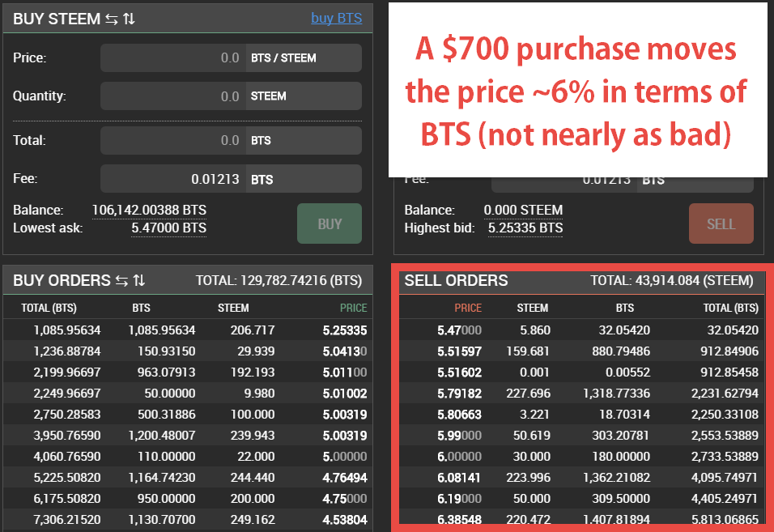
Task: Select the sell order priced 5.80663
Action: [581, 415]
